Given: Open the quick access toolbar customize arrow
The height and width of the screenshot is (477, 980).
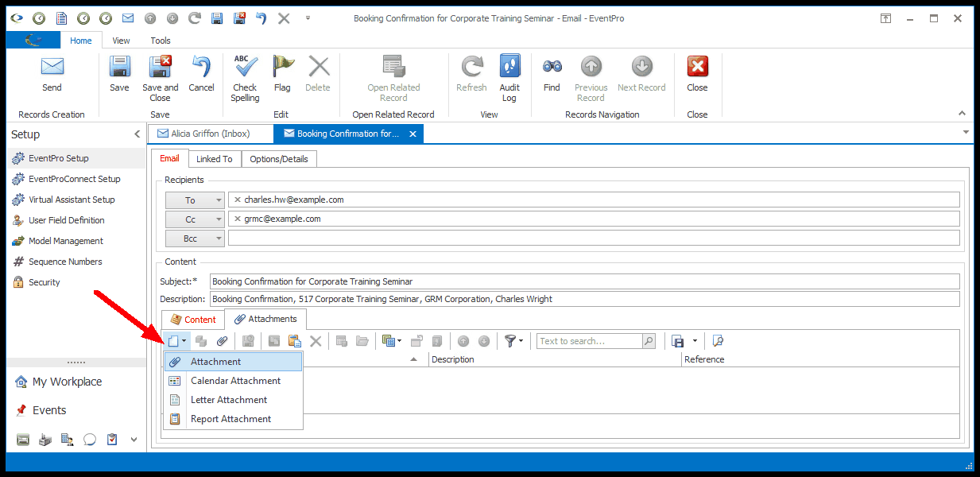Looking at the screenshot, I should tap(308, 17).
